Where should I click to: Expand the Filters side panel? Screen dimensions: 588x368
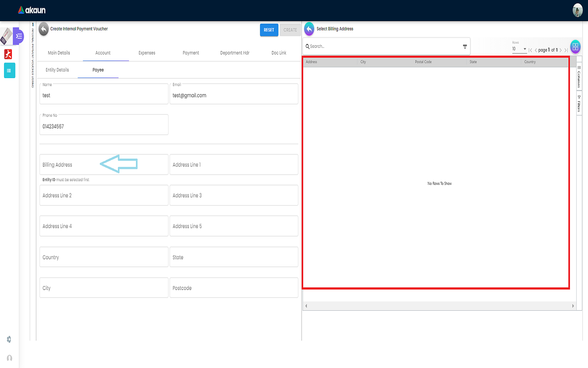pyautogui.click(x=579, y=104)
